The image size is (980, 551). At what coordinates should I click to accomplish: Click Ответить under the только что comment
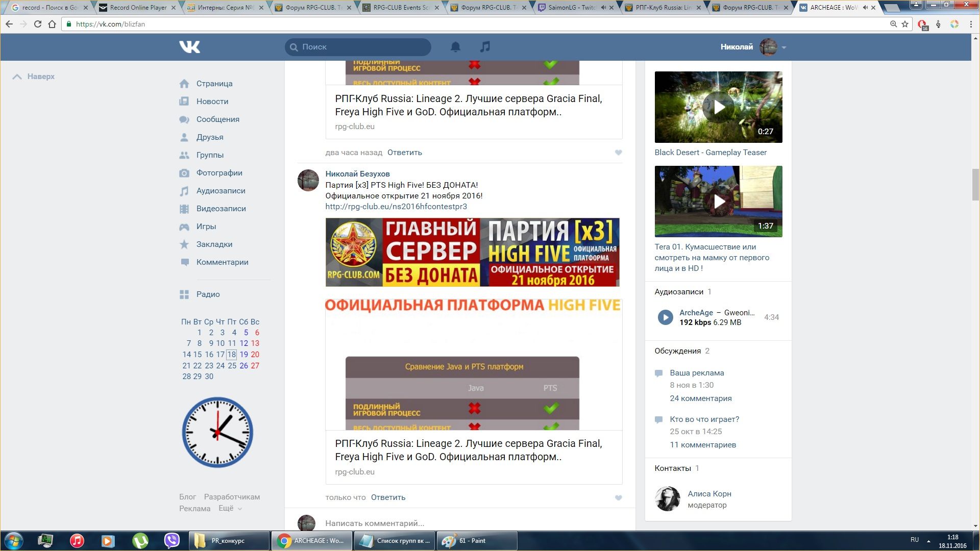click(x=388, y=498)
